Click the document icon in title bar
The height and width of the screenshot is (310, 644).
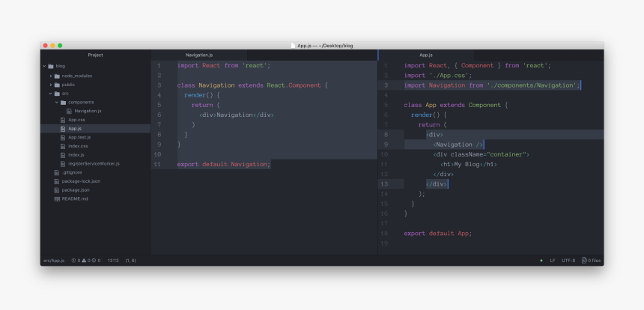pyautogui.click(x=293, y=46)
